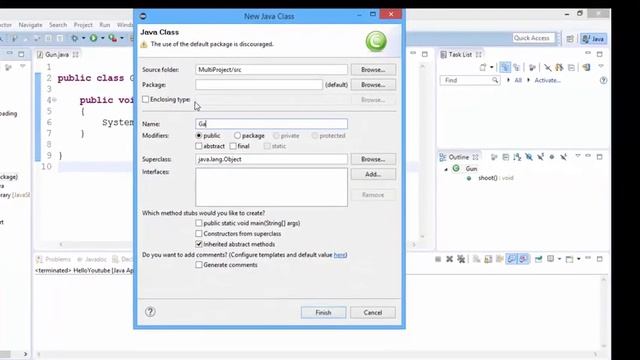
Task: Check the Enclosing type checkbox
Action: point(146,99)
